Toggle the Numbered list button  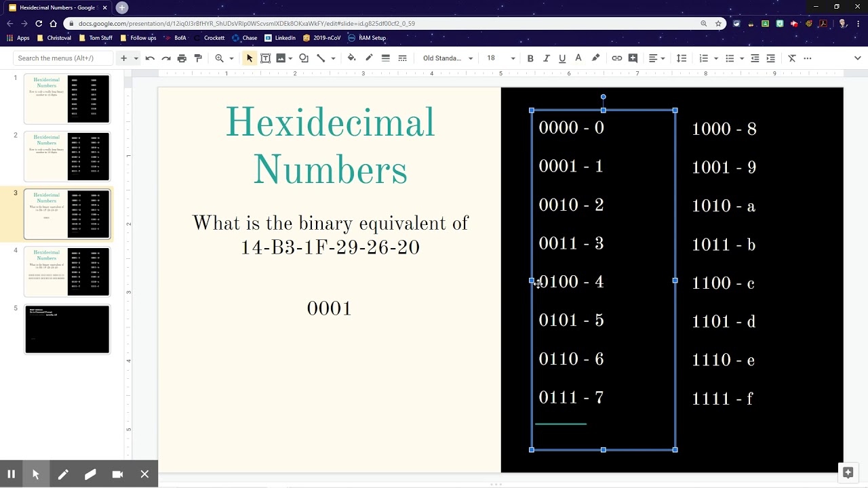pyautogui.click(x=704, y=58)
